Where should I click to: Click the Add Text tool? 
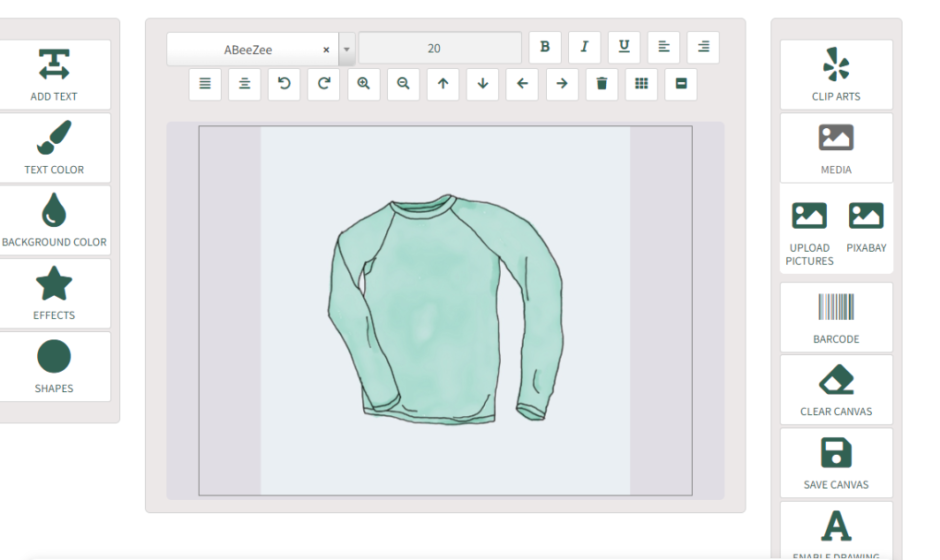54,75
